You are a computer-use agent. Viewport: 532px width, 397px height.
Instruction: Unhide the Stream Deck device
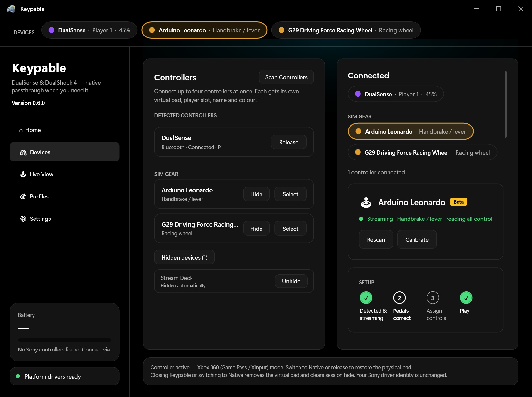click(291, 281)
